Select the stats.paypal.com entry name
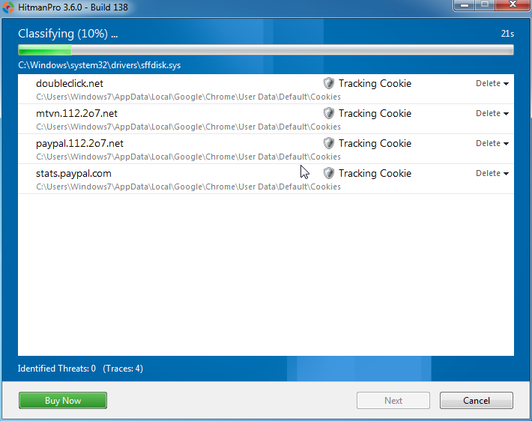Image resolution: width=532 pixels, height=421 pixels. point(74,173)
